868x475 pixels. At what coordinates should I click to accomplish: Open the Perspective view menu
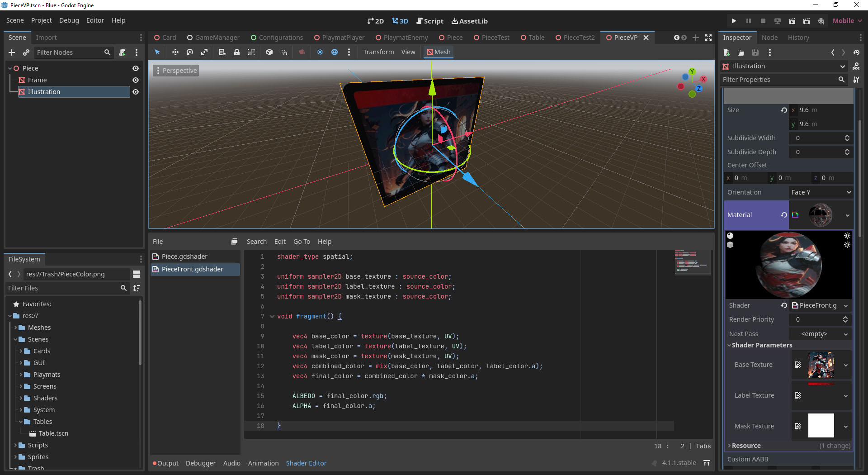[176, 71]
